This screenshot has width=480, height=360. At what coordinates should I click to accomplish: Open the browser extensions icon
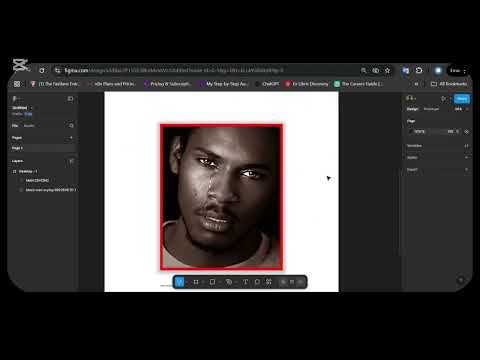coord(419,70)
